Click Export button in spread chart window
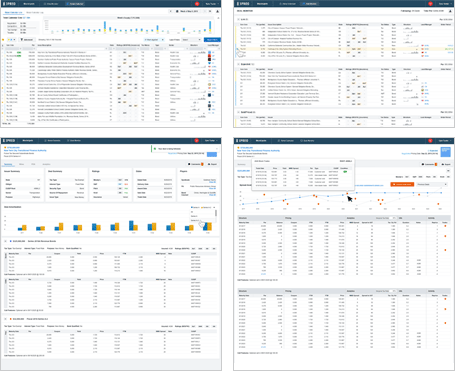455x371 pixels. pyautogui.click(x=446, y=164)
